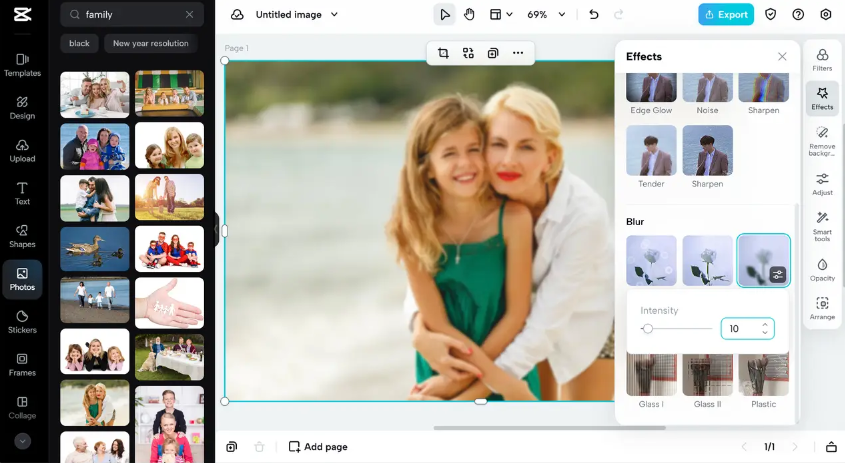Open the CapCut home logo
Screen dimensions: 845x463
[22, 15]
